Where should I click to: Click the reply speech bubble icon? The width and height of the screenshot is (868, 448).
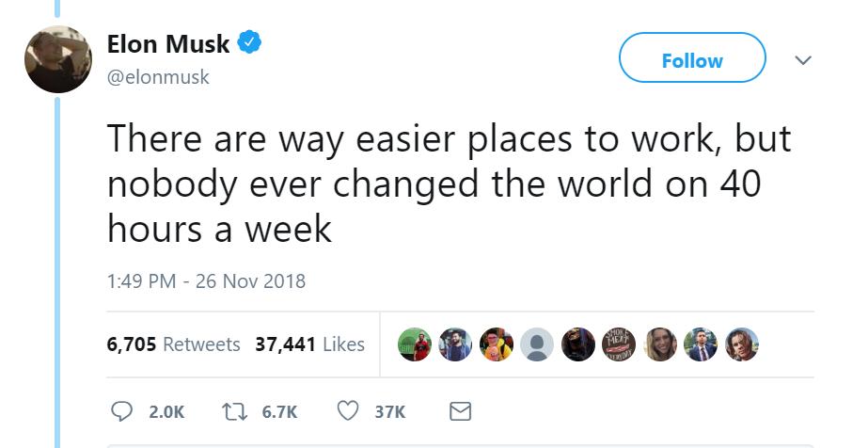tap(122, 411)
